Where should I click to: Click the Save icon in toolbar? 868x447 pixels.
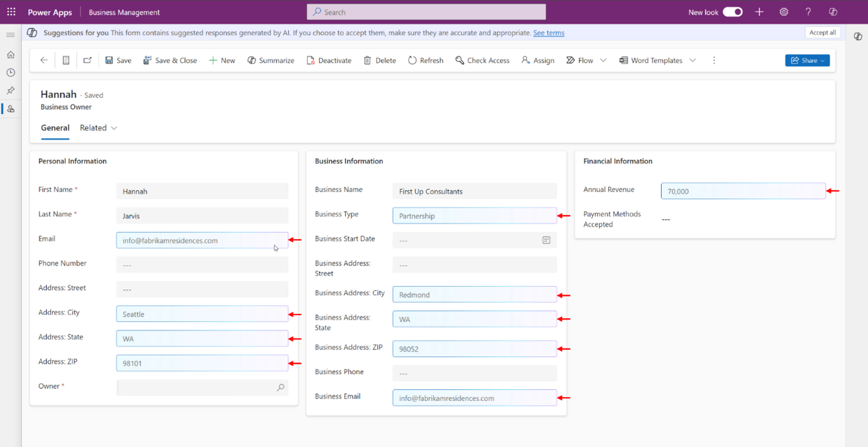click(x=109, y=60)
